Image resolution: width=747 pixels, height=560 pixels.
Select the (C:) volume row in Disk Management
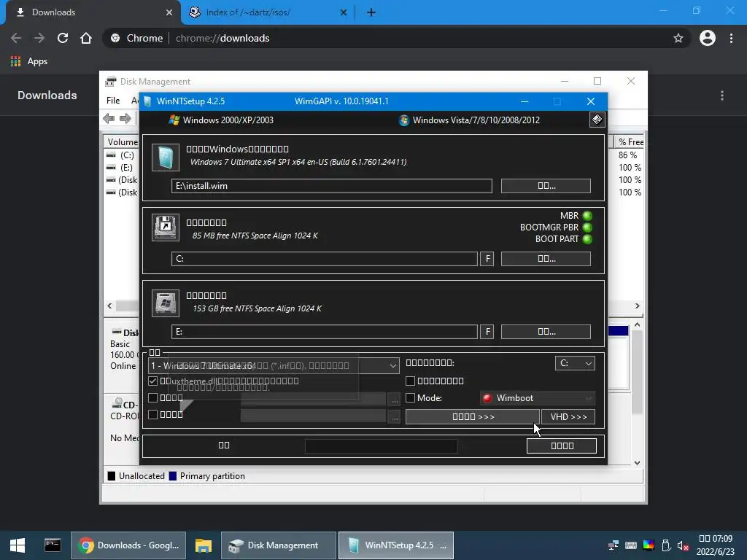[x=122, y=155]
